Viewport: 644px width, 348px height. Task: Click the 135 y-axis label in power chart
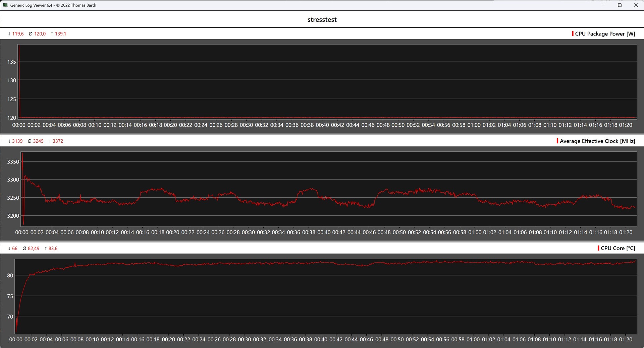12,62
